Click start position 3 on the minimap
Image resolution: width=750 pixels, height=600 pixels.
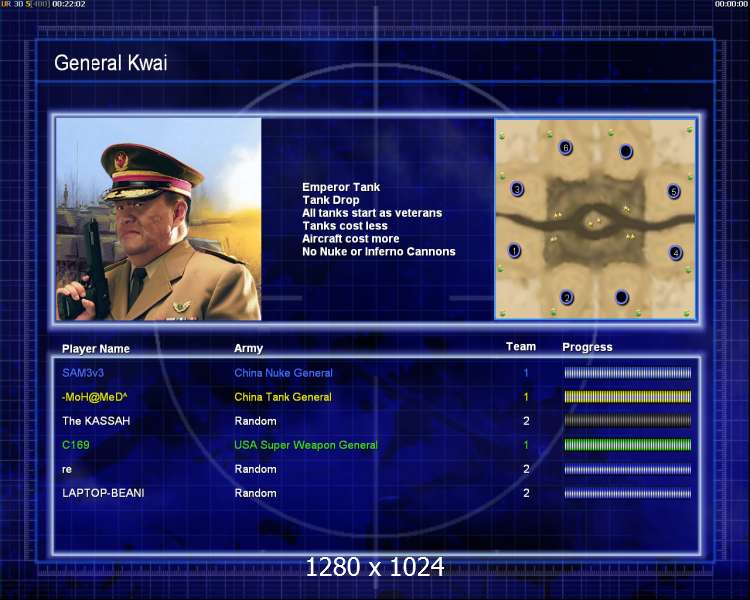[517, 189]
